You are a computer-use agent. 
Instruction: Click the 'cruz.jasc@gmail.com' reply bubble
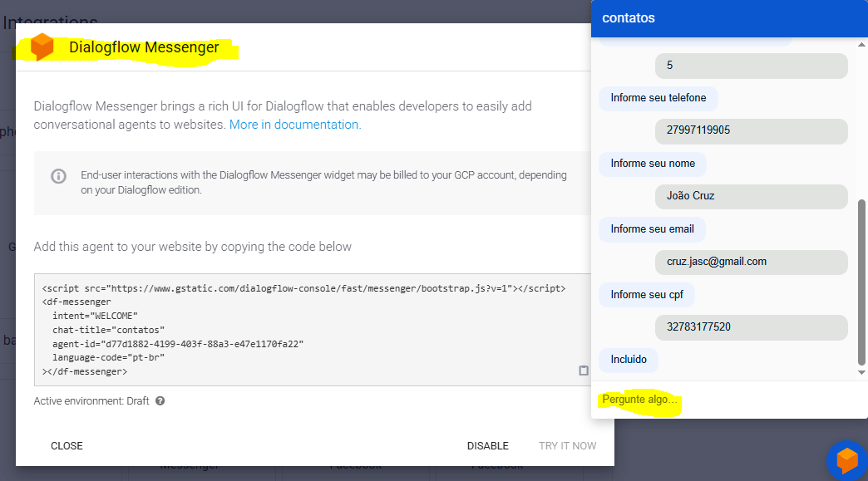pos(752,262)
